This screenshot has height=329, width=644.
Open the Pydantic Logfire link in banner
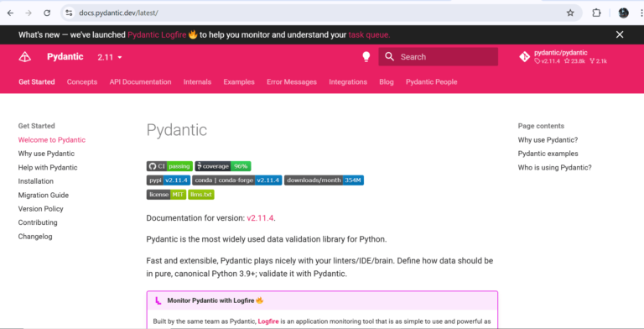[157, 34]
